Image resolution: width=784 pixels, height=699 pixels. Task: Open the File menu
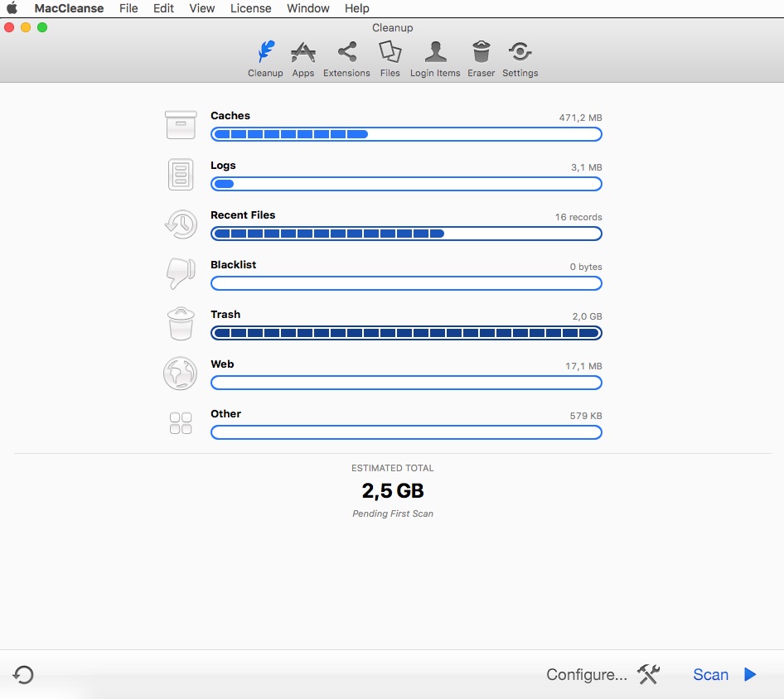(128, 8)
